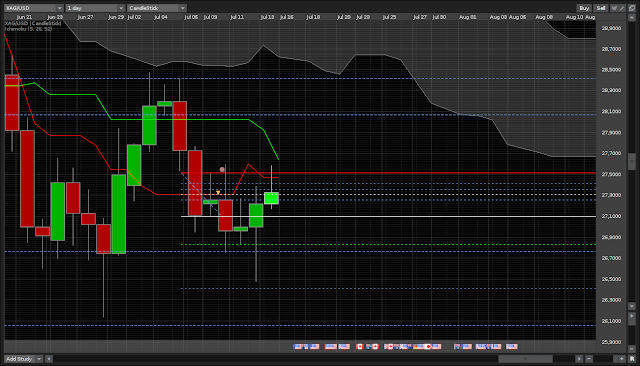
Task: Click the Sell button
Action: 601,8
